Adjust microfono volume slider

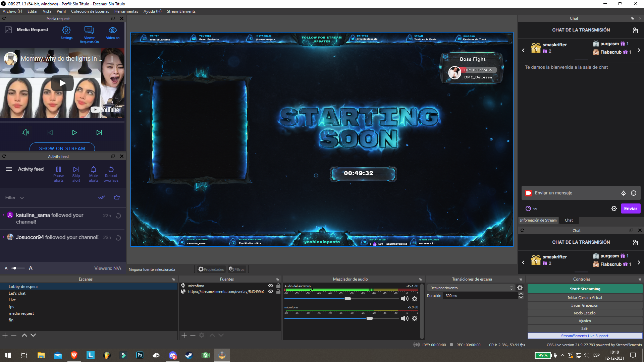pyautogui.click(x=370, y=318)
